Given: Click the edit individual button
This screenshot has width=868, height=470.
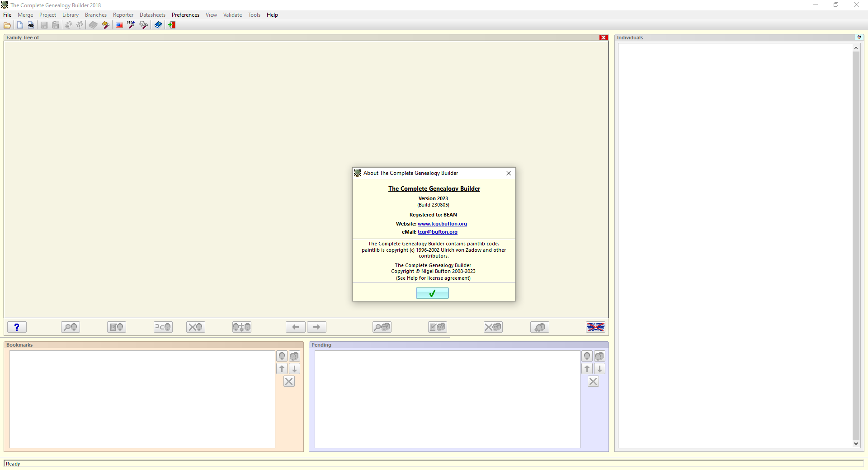Looking at the screenshot, I should (x=117, y=327).
